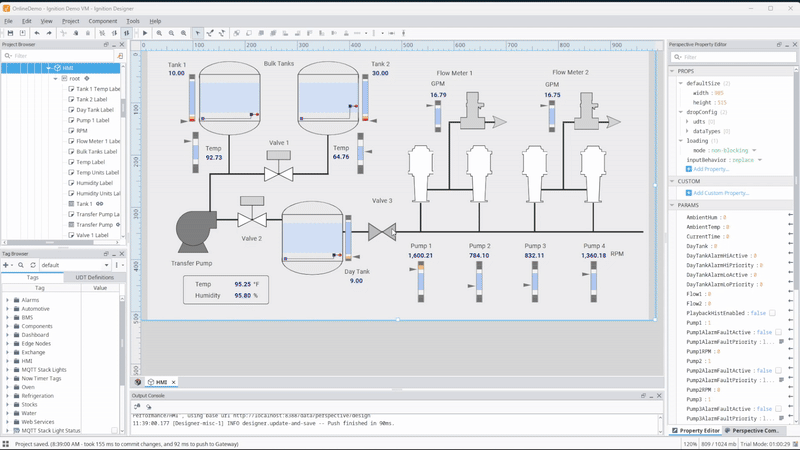Collapse the root node in Project Browser

[56, 79]
